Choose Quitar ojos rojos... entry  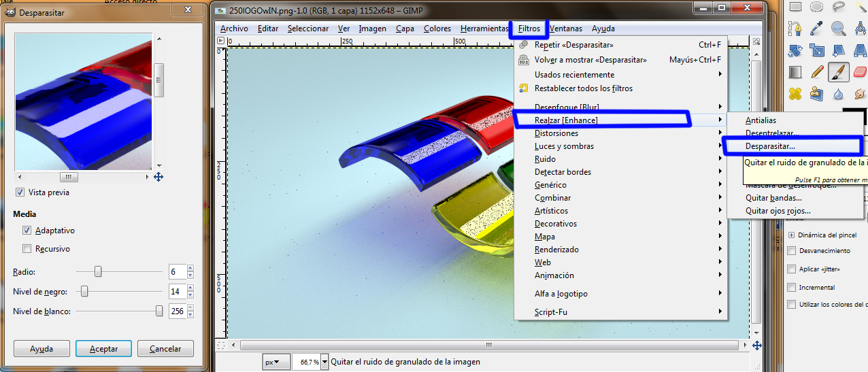click(x=796, y=211)
